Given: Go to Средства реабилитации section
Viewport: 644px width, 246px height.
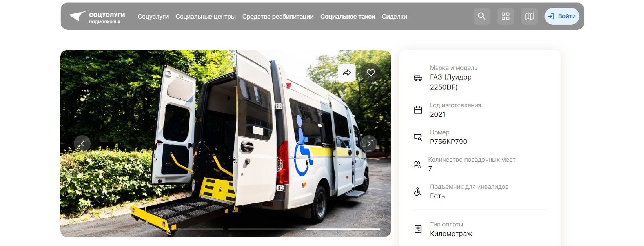Looking at the screenshot, I should click(278, 17).
